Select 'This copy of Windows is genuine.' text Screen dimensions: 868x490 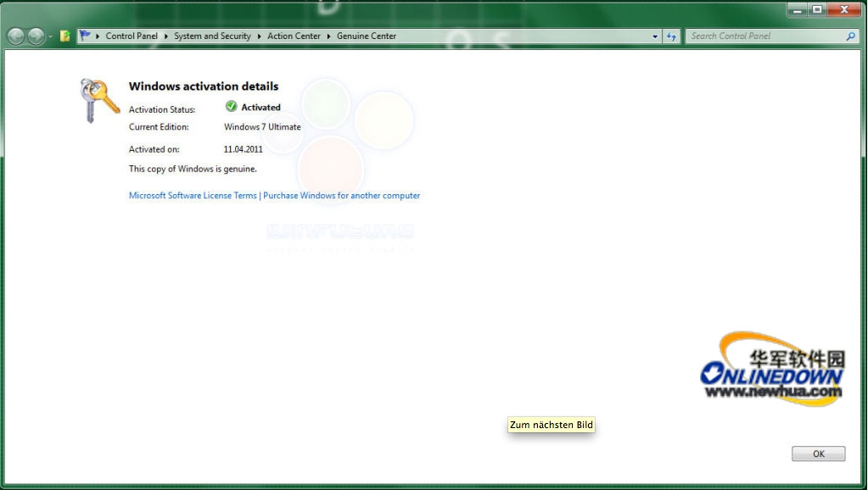[x=193, y=169]
